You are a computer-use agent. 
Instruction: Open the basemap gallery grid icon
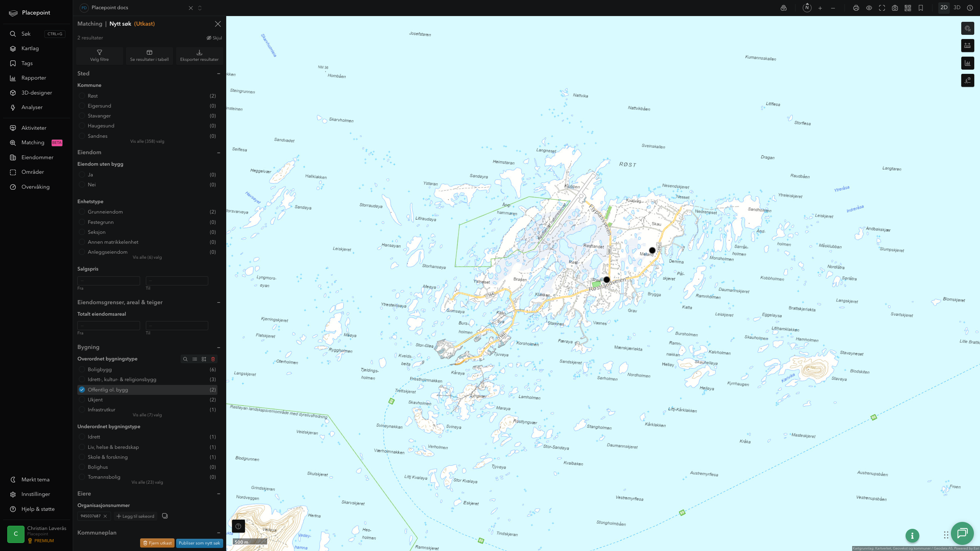tap(908, 8)
